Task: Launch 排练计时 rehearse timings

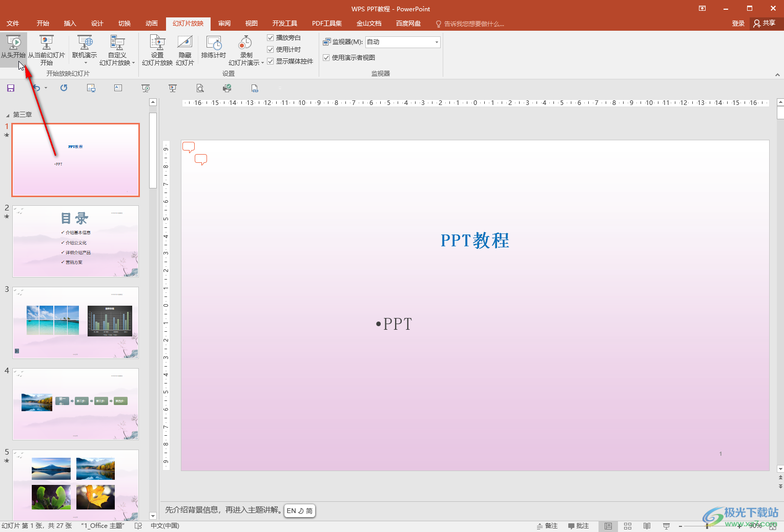Action: [214, 47]
